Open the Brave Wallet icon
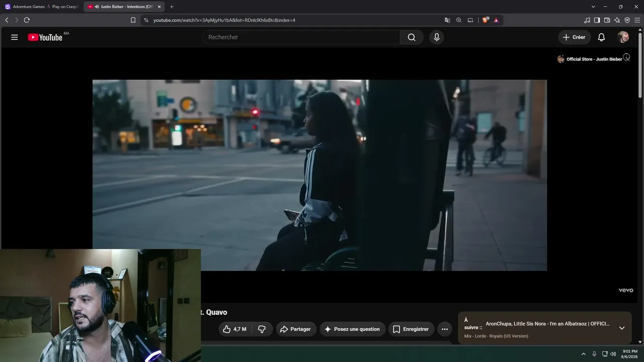The image size is (644, 362). pos(607,20)
